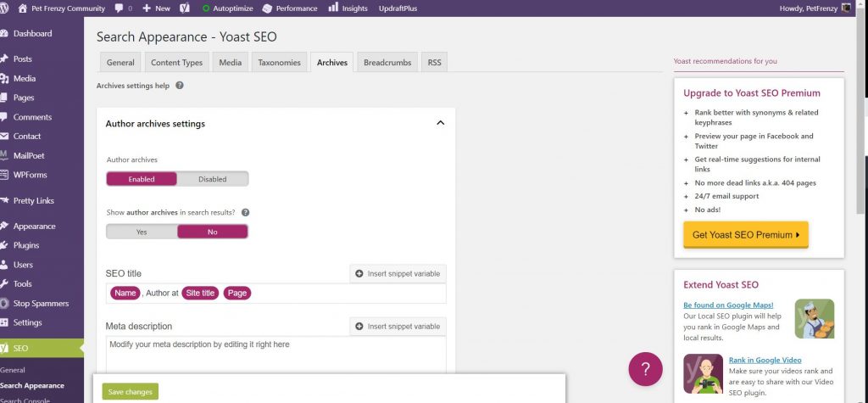Set Author archives to Disabled
Screen dimensions: 868x403
[x=213, y=179]
